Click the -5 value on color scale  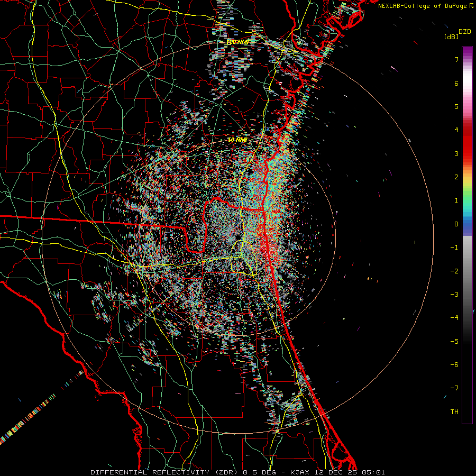pyautogui.click(x=454, y=342)
